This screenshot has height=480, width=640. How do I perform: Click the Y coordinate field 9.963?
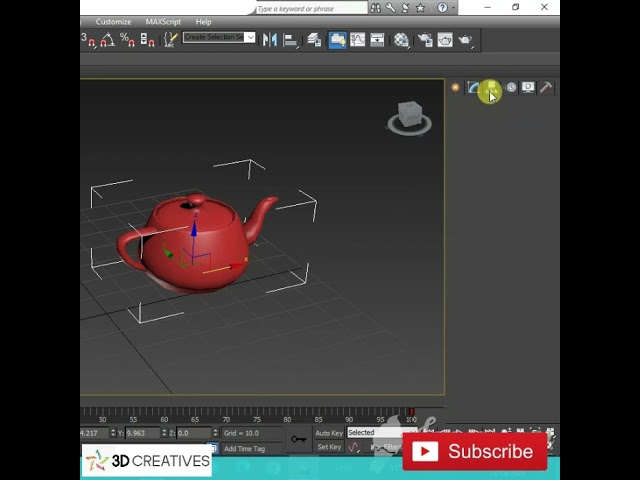tap(142, 433)
